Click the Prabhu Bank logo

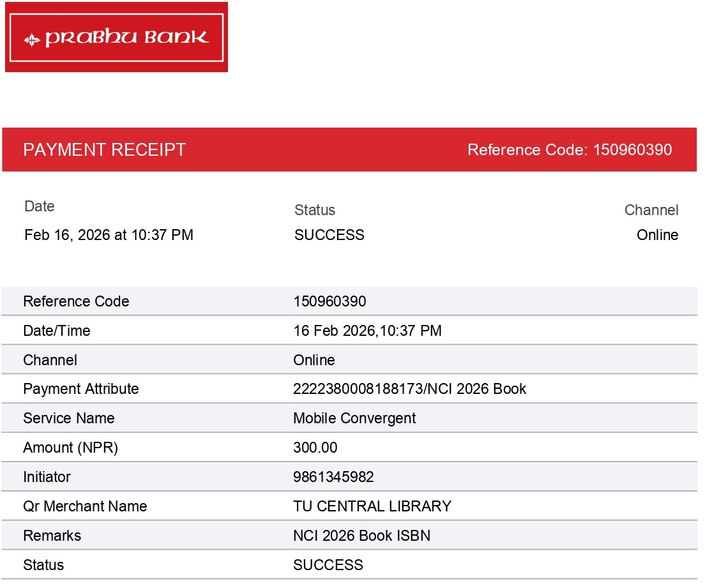click(x=116, y=37)
